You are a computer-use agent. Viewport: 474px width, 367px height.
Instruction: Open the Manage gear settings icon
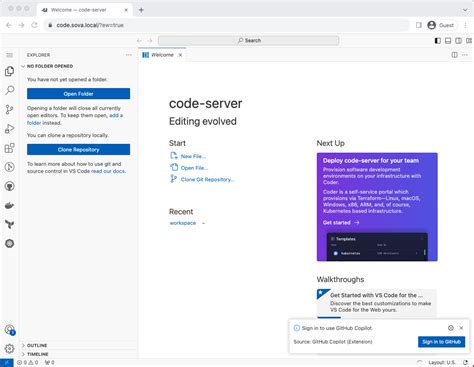point(10,349)
